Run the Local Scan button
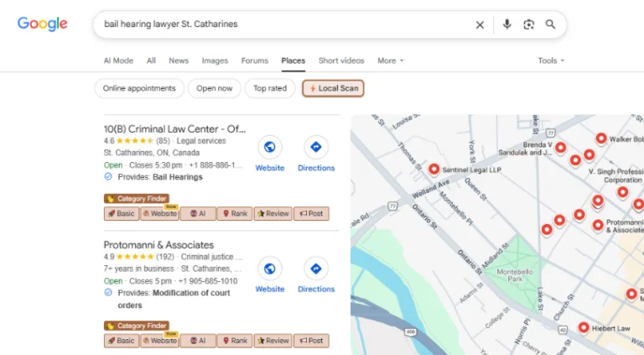 click(x=333, y=88)
